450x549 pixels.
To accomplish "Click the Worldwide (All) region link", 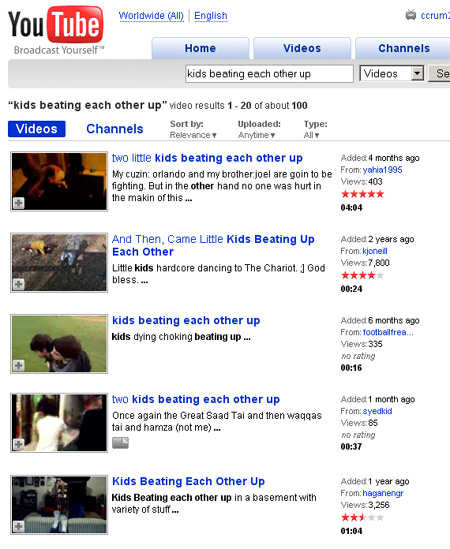I will pyautogui.click(x=151, y=16).
